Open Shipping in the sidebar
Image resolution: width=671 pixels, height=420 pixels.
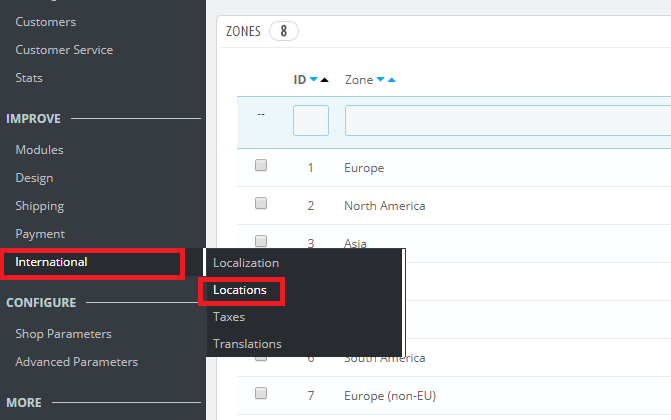[x=40, y=206]
